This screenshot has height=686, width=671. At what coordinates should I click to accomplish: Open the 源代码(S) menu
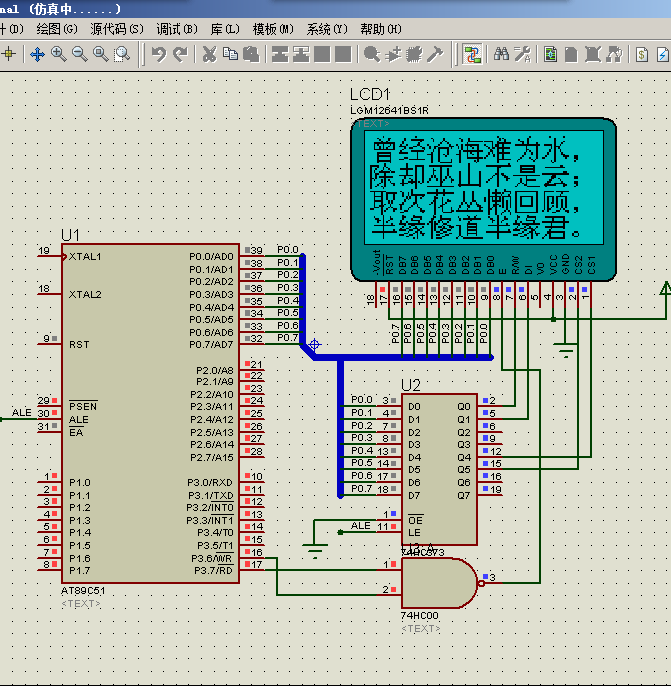[x=116, y=29]
